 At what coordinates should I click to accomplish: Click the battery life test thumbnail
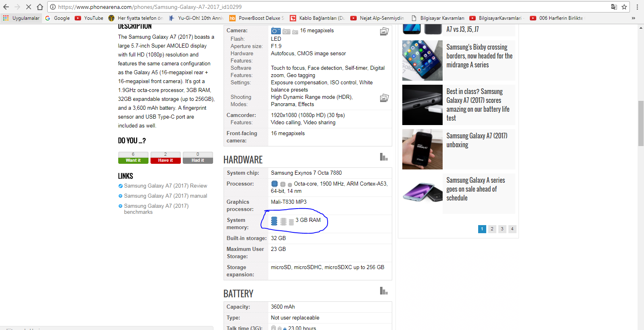click(422, 105)
